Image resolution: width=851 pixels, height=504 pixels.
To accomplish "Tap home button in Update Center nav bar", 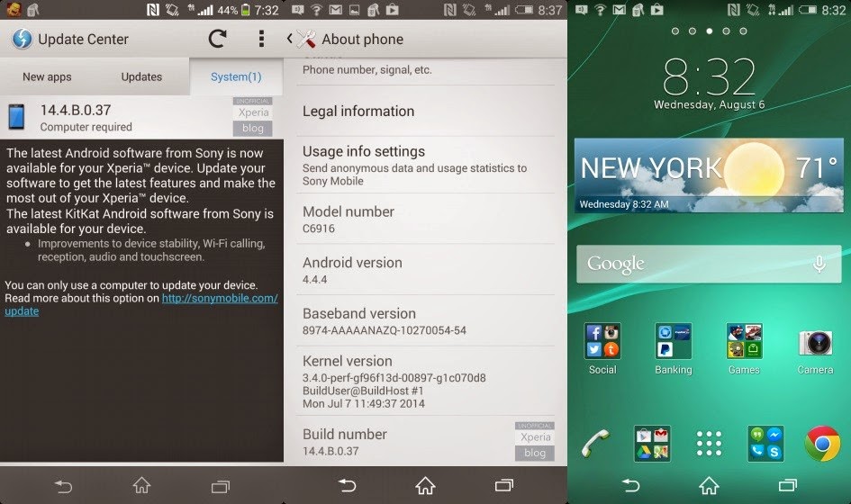I will tap(141, 485).
